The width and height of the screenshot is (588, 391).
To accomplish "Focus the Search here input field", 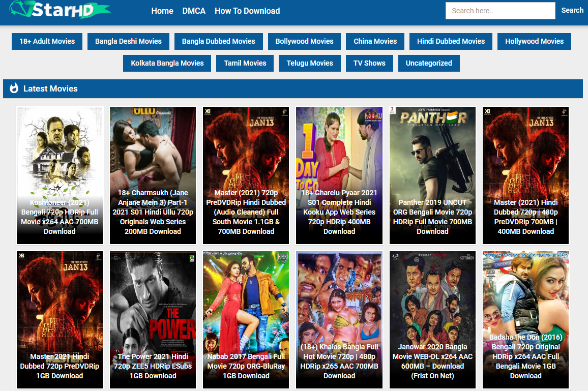I will pyautogui.click(x=500, y=11).
